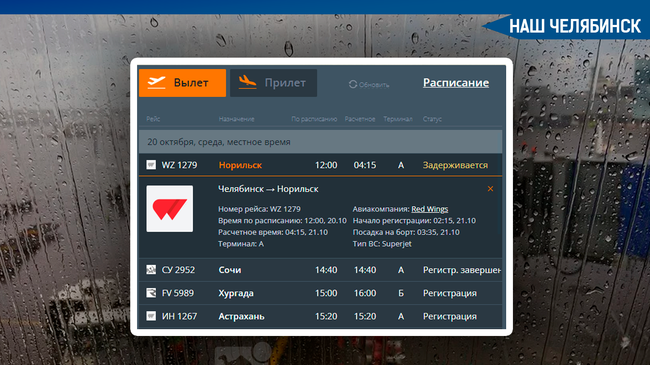This screenshot has width=650, height=365.
Task: Click the Посадка на борт: 03:35 line
Action: (406, 232)
